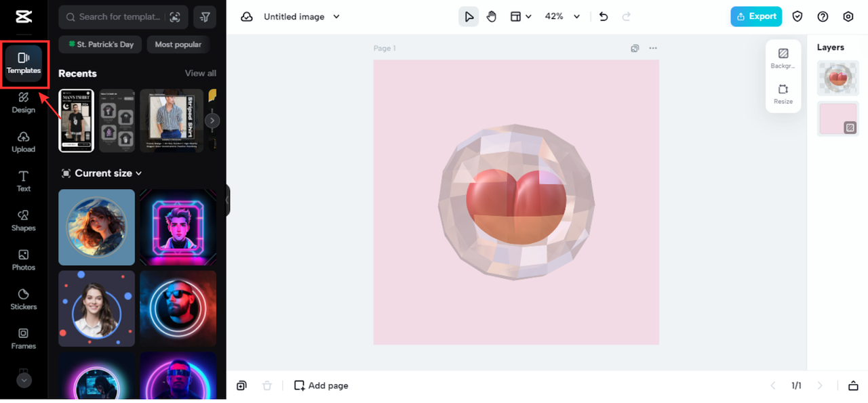This screenshot has width=868, height=403.
Task: Select the pink background layer thumbnail
Action: pos(838,119)
